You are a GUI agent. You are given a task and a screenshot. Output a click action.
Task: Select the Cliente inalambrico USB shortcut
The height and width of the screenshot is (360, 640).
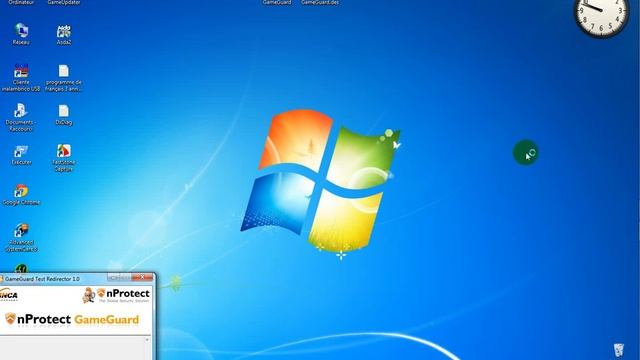pos(21,78)
